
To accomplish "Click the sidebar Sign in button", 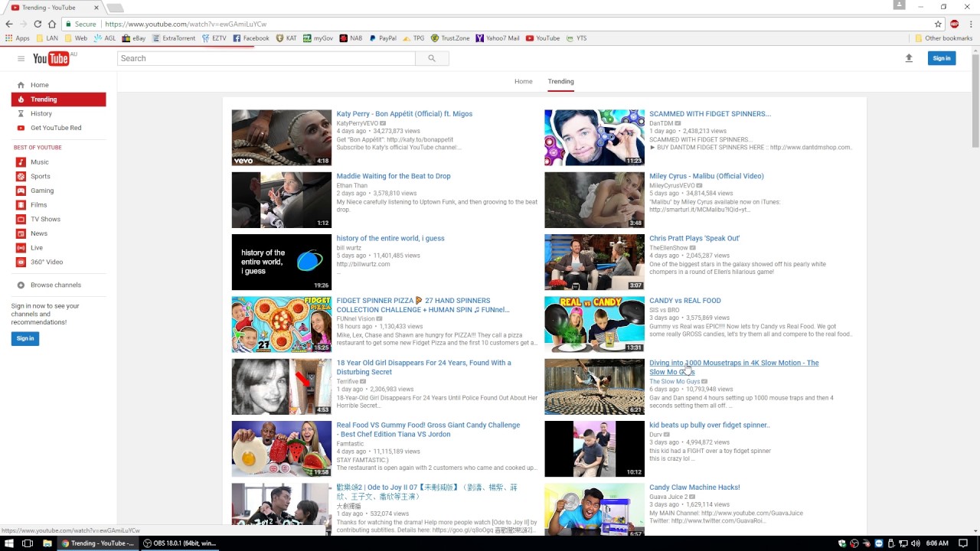I will (x=25, y=338).
